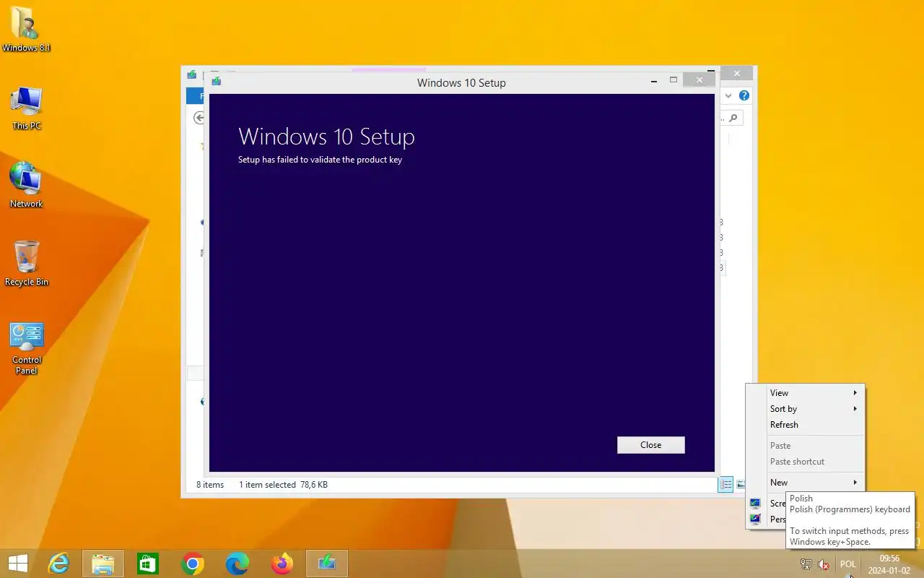Click the POL input language indicator
Viewport: 924px width, 578px height.
coord(848,564)
